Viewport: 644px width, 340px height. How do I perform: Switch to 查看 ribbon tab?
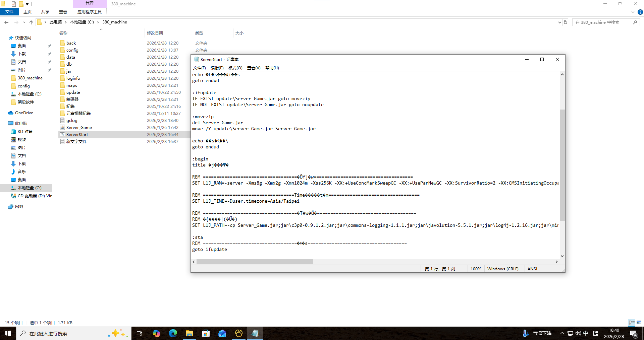pyautogui.click(x=63, y=12)
